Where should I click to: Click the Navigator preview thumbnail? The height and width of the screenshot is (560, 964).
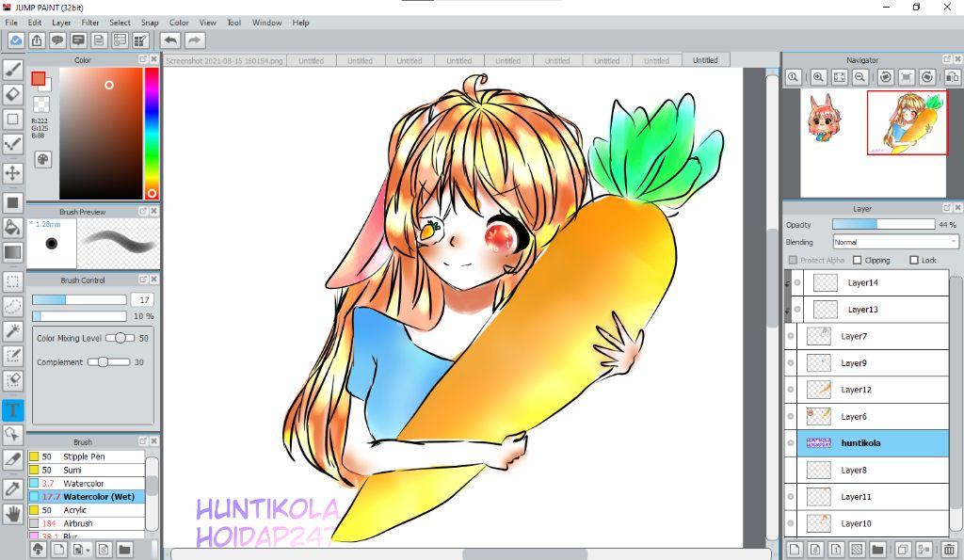(873, 143)
